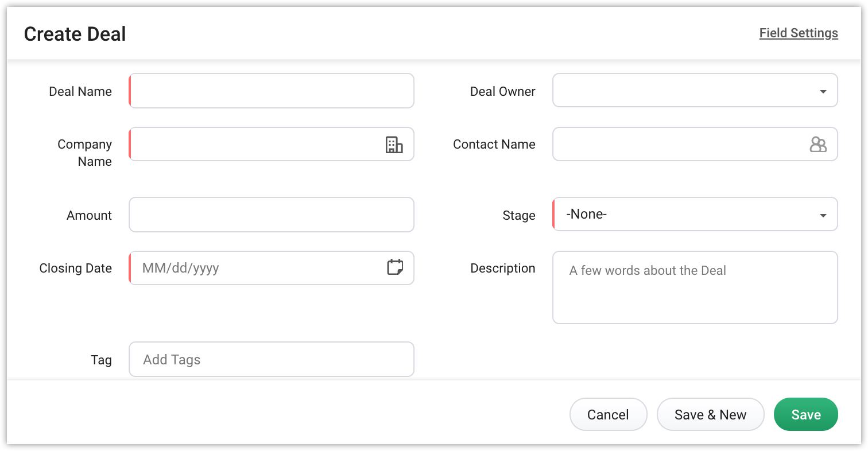Image resolution: width=868 pixels, height=451 pixels.
Task: Open the Field Settings link
Action: tap(799, 33)
